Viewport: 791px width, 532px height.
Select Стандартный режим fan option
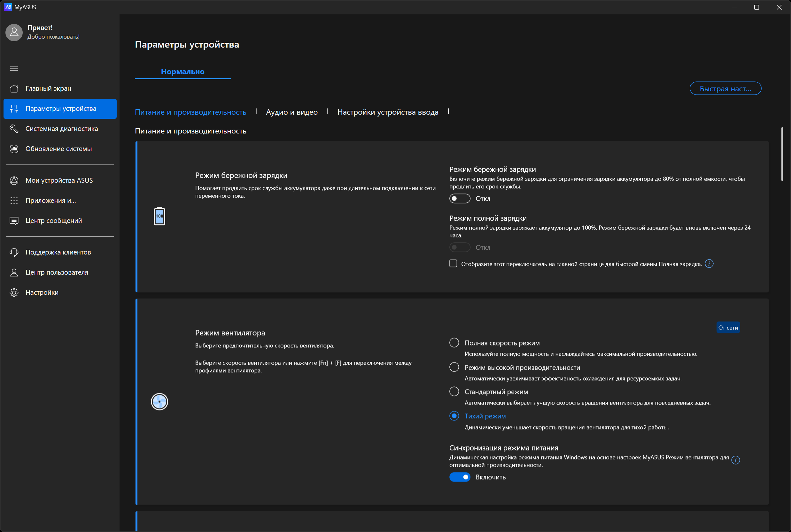(454, 391)
